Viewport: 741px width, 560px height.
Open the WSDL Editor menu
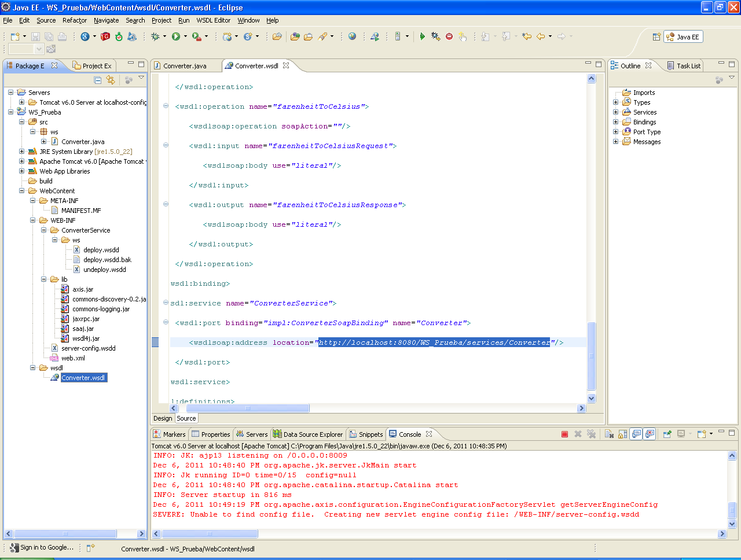pyautogui.click(x=213, y=20)
